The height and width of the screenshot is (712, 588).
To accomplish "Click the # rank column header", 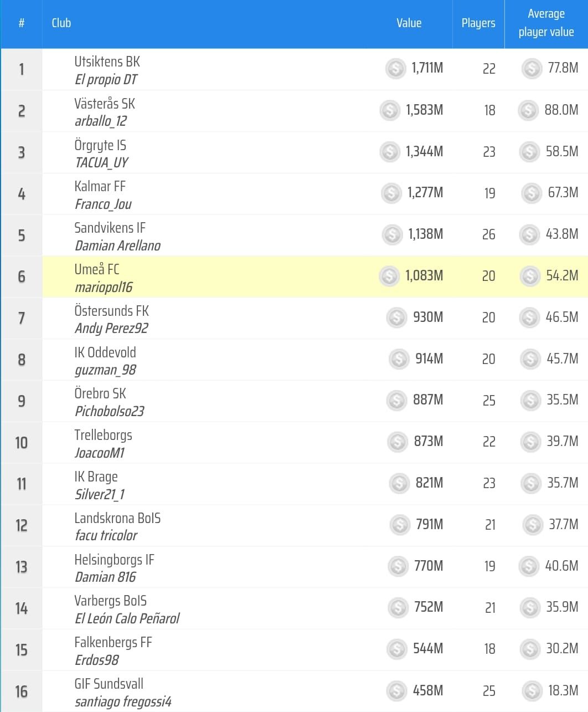I will click(22, 23).
